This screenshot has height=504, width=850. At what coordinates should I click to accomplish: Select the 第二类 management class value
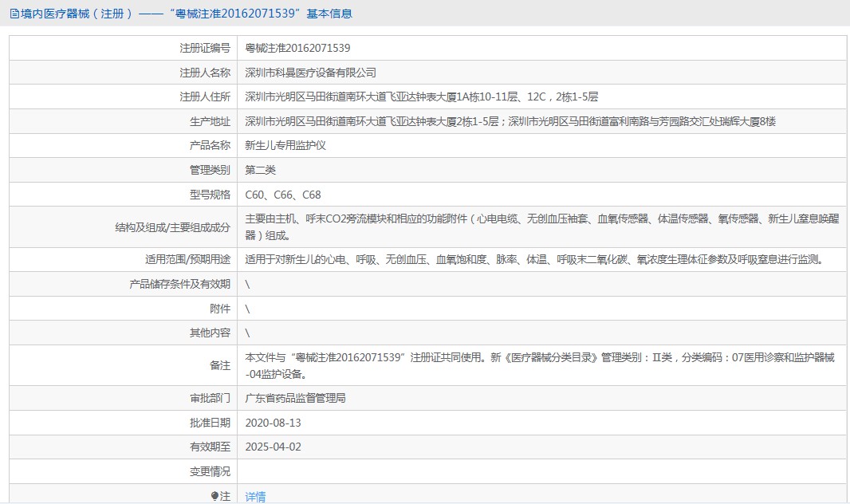[x=260, y=170]
